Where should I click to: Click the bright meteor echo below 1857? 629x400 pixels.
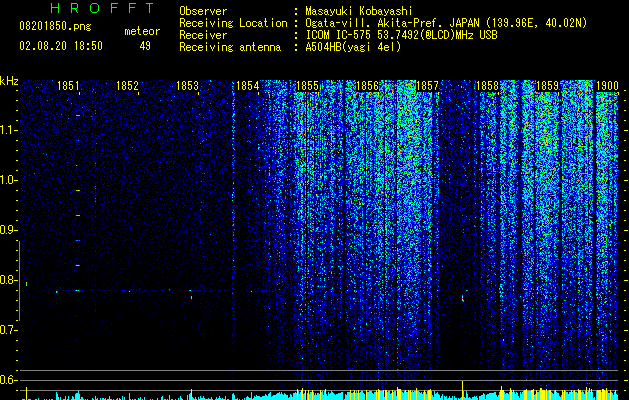point(463,298)
